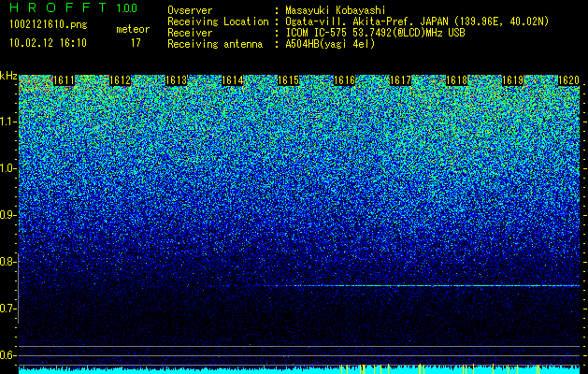The image size is (588, 374).
Task: Click the green 'meteor' label
Action: pyautogui.click(x=133, y=29)
